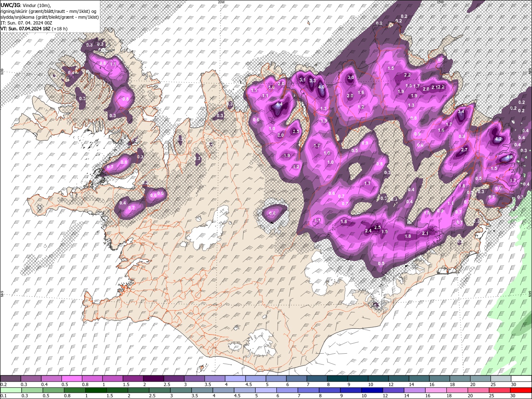The width and height of the screenshot is (532, 399).
Task: Pick the deep blue 10–12 rain legend swatch
Action: pos(372,390)
